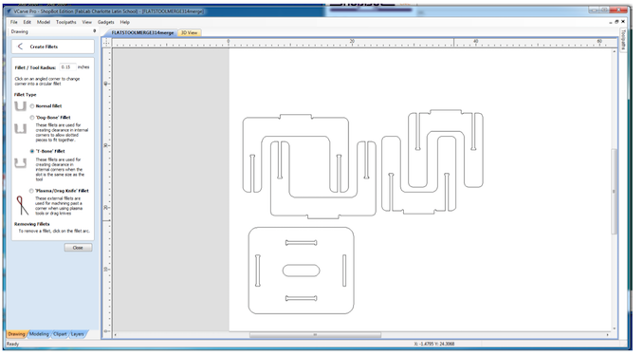The image size is (644, 356).
Task: Click the ruler origin corner icon
Action: coord(106,43)
